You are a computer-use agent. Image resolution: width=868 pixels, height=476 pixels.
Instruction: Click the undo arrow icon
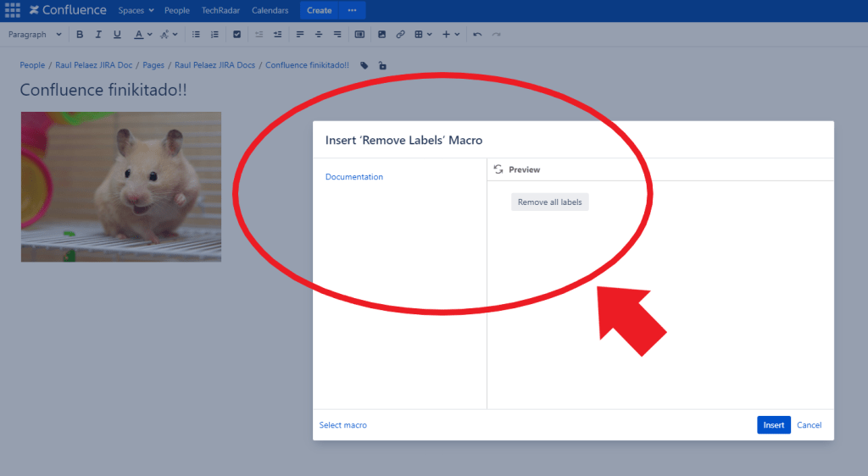pyautogui.click(x=477, y=35)
